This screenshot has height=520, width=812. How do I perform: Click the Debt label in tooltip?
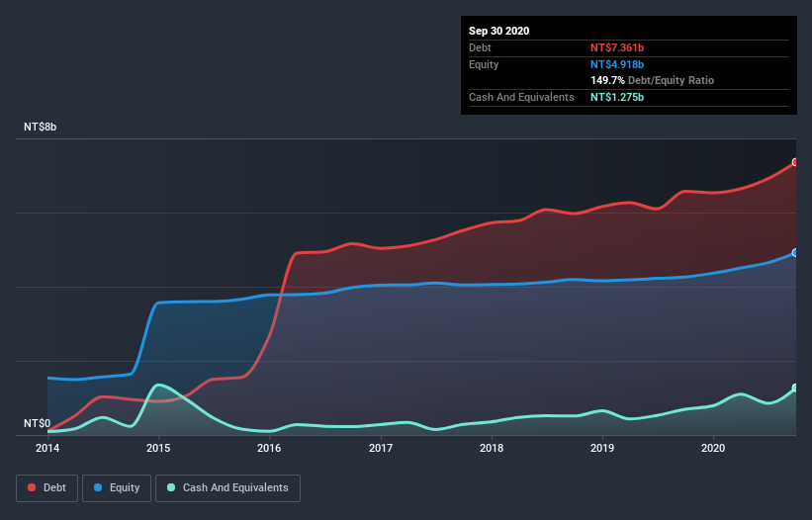pyautogui.click(x=480, y=48)
